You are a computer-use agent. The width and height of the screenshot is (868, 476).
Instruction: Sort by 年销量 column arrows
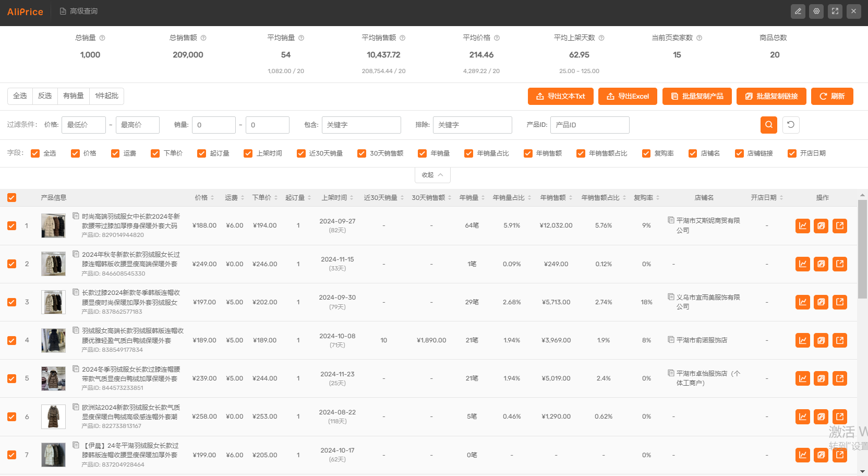click(483, 198)
